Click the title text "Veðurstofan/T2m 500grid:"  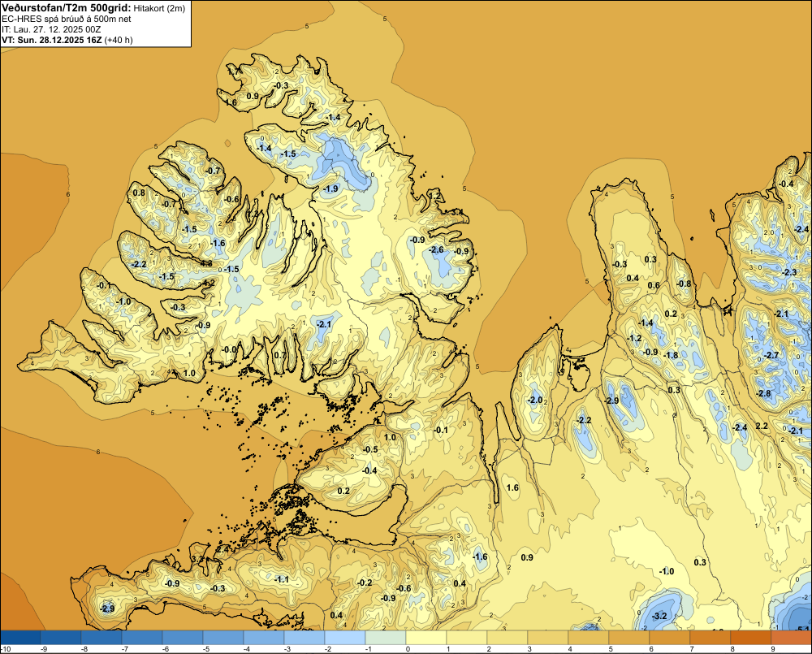pos(66,7)
